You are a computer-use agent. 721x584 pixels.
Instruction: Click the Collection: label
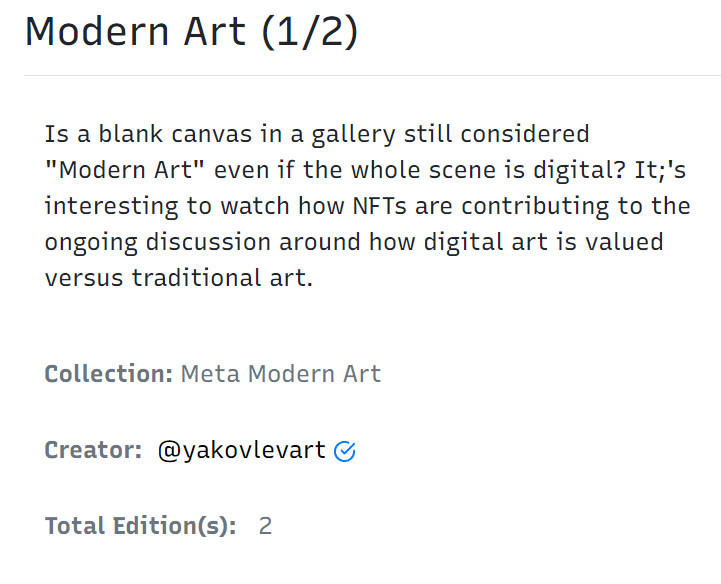click(109, 373)
